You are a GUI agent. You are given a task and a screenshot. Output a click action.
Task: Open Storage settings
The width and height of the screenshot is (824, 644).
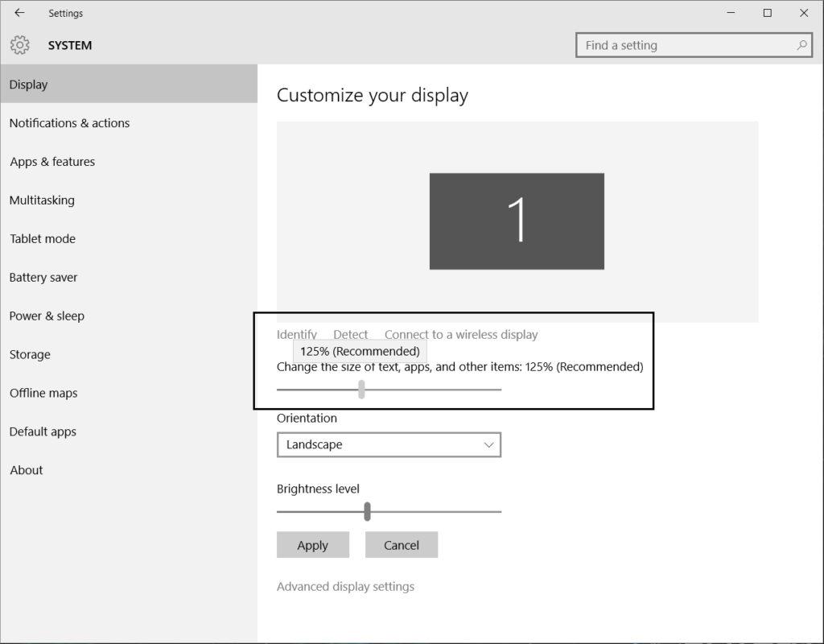(29, 354)
